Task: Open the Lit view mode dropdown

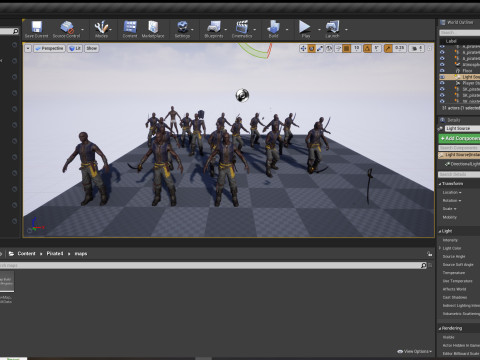Action: pyautogui.click(x=75, y=48)
